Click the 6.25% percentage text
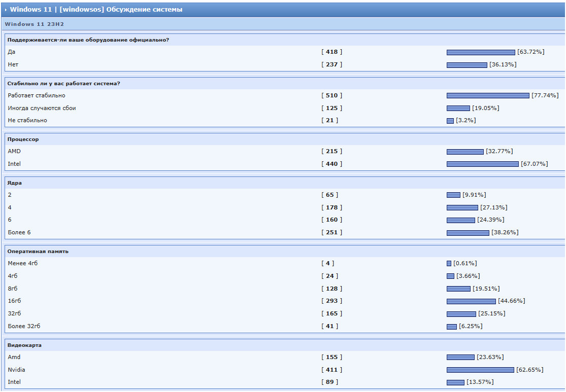 point(471,327)
